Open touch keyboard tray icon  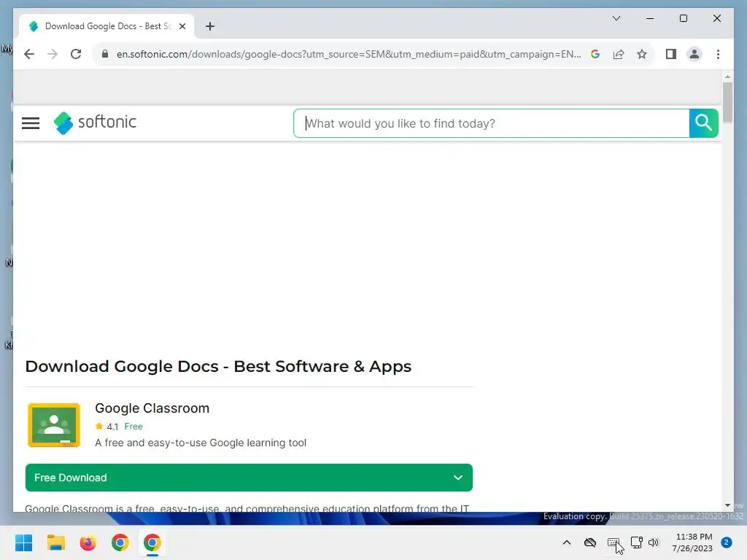613,542
